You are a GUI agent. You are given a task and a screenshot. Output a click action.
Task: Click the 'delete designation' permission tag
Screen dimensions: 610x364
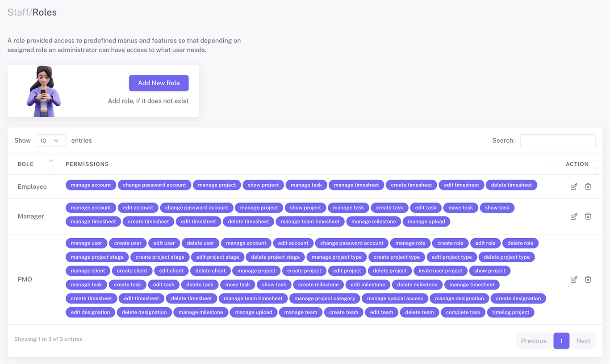click(x=144, y=312)
